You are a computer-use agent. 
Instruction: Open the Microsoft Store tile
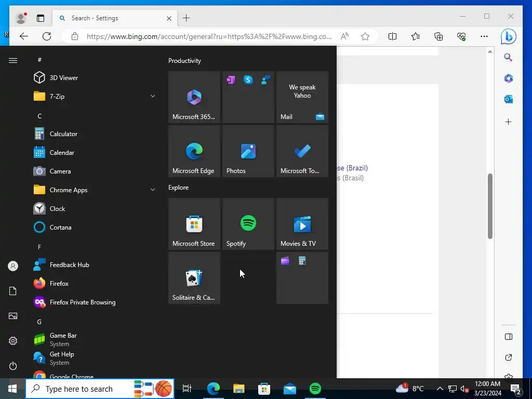tap(194, 224)
